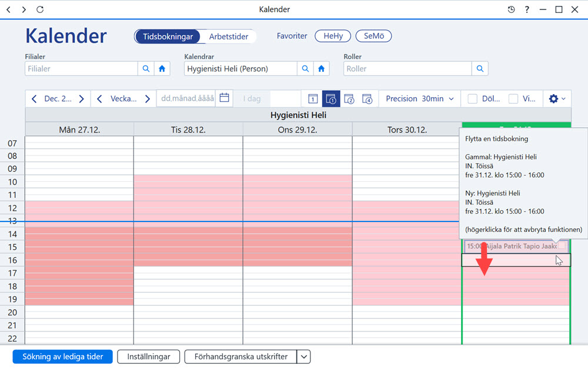Go to next month after Dec.
This screenshot has height=368, width=588.
pyautogui.click(x=81, y=99)
